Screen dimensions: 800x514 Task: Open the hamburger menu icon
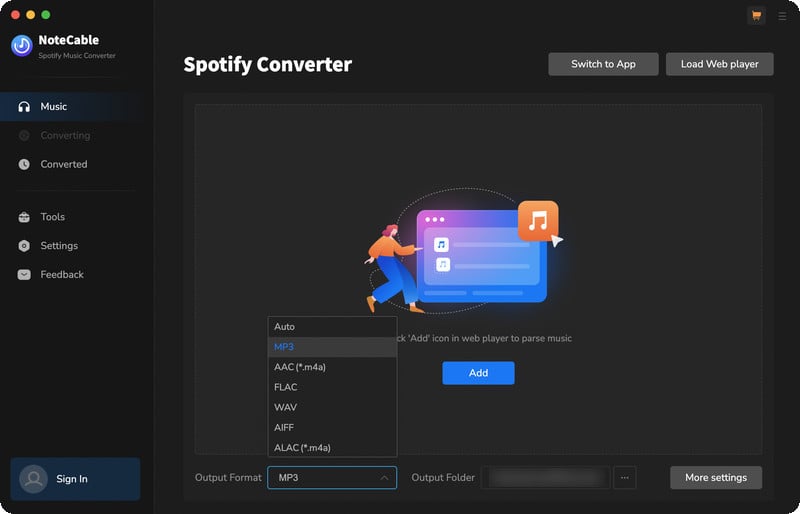pos(782,16)
